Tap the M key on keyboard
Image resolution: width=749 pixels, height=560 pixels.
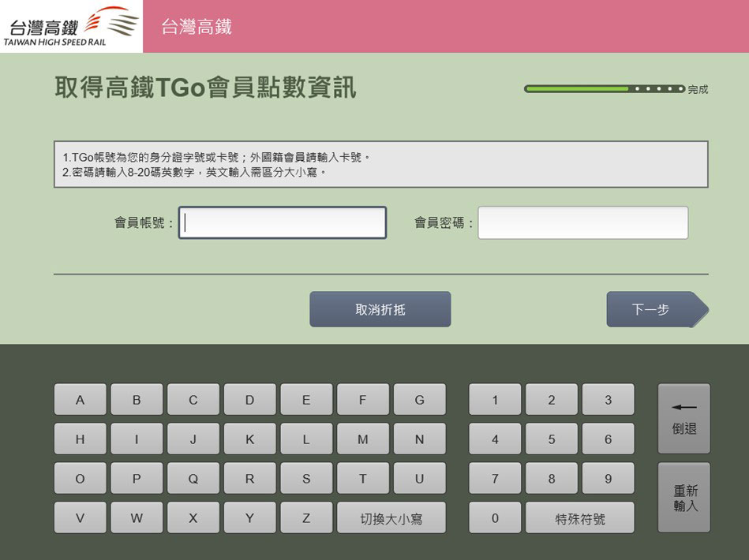[x=363, y=439]
